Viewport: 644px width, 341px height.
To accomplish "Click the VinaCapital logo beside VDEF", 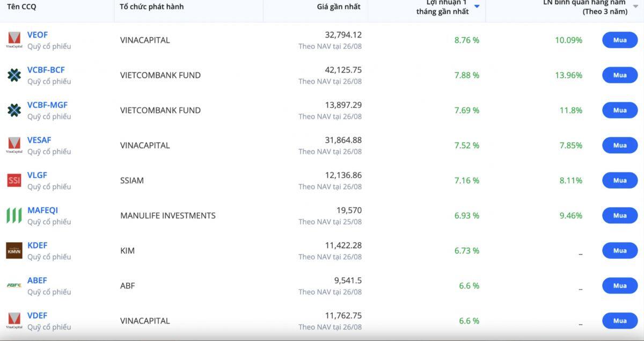I will [14, 321].
